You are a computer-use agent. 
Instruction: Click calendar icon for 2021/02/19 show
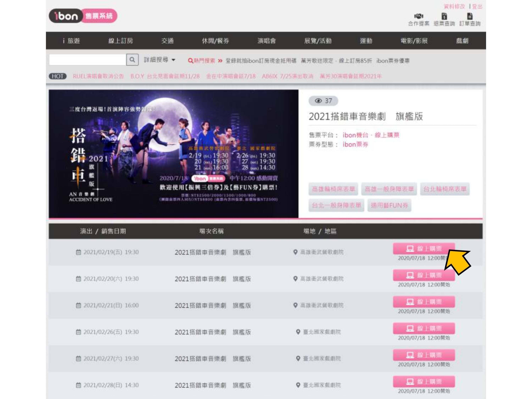[78, 252]
